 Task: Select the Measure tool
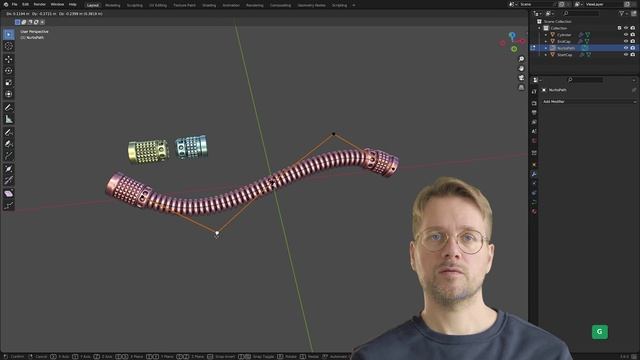[9, 119]
